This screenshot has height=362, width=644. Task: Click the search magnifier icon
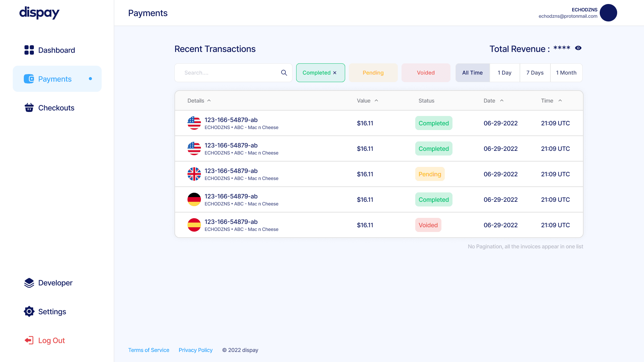pyautogui.click(x=284, y=73)
